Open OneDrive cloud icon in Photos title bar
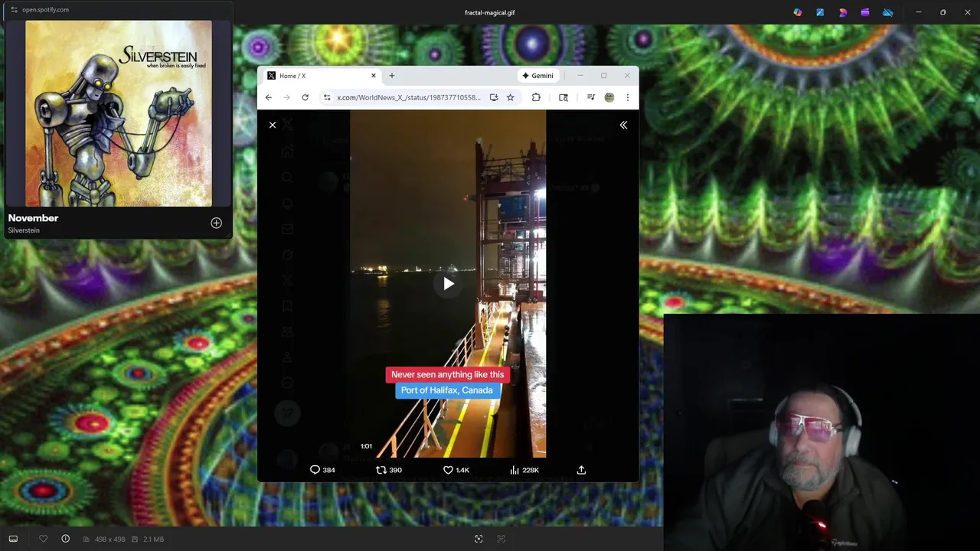Screen dimensions: 980x551 click(x=888, y=12)
